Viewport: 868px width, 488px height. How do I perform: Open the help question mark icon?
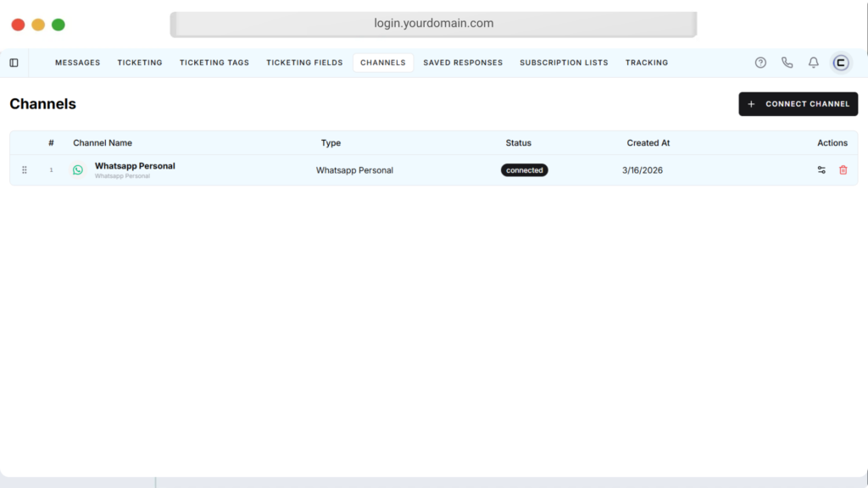click(760, 63)
